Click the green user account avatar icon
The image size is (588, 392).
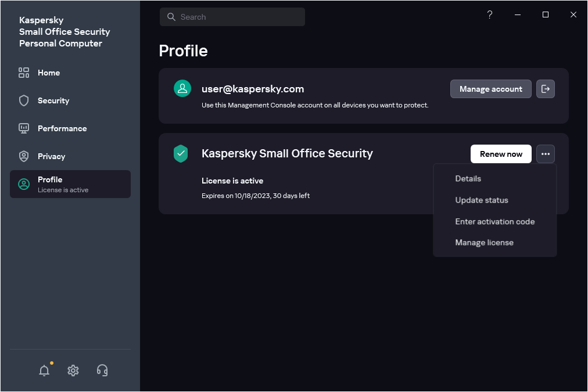click(x=182, y=89)
